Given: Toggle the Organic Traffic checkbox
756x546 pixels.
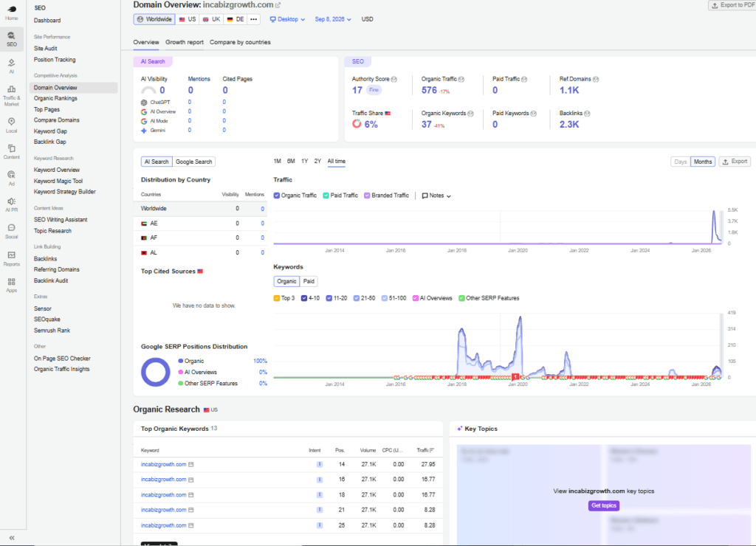Looking at the screenshot, I should click(277, 196).
